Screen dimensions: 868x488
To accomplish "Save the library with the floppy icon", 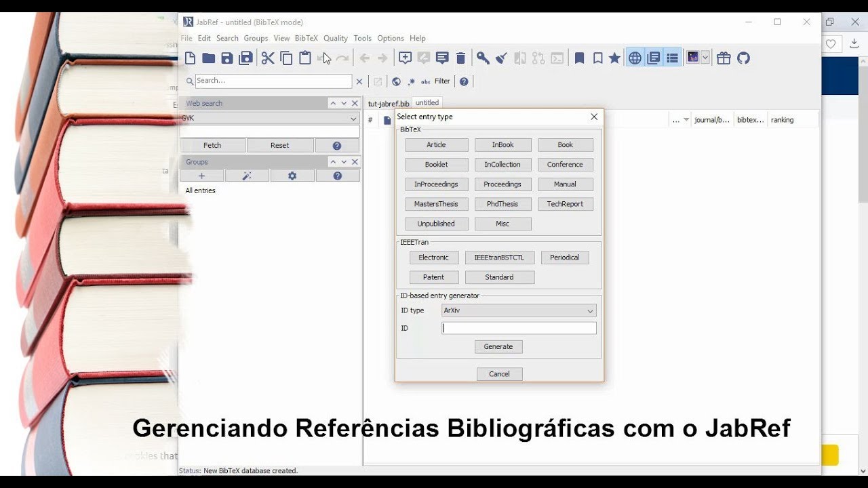I will pyautogui.click(x=227, y=58).
